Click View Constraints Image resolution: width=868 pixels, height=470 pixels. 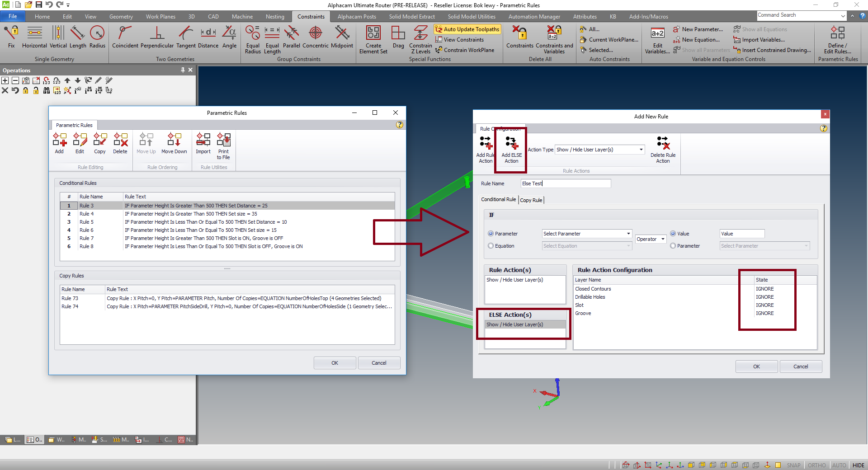(459, 40)
